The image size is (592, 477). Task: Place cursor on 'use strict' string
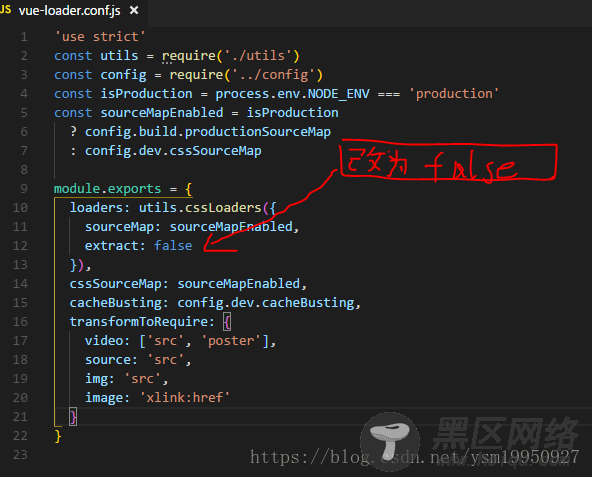tap(100, 37)
